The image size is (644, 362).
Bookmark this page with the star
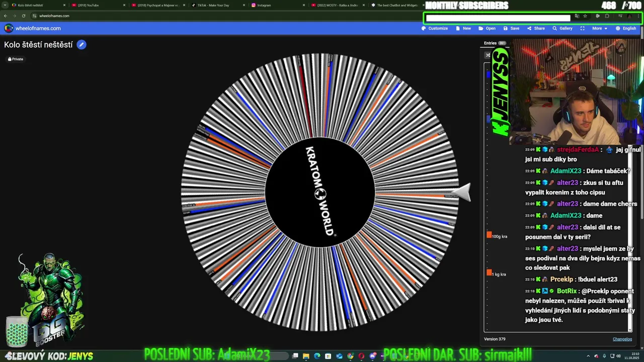point(585,16)
